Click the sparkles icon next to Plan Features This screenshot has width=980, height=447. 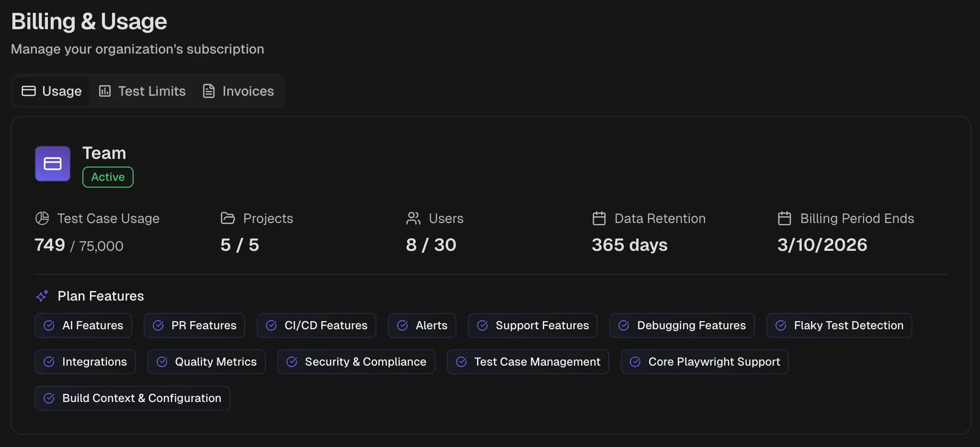click(x=42, y=296)
